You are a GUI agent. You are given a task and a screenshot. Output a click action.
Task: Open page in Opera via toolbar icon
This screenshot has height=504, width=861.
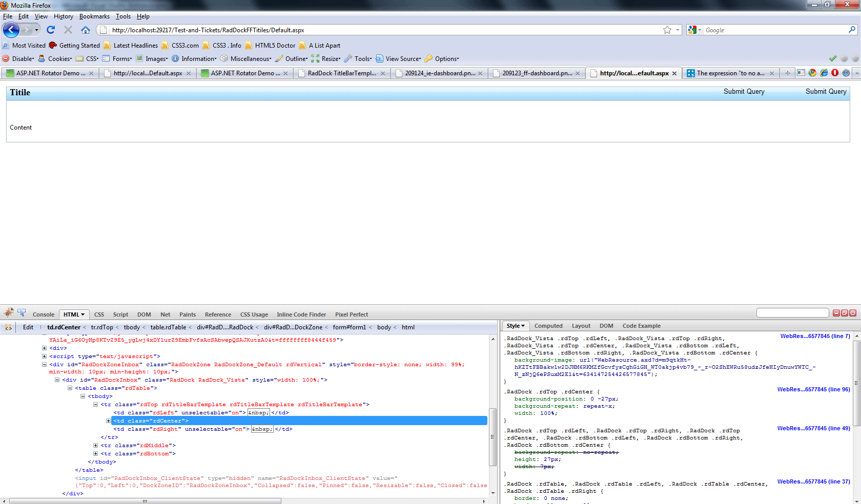835,73
